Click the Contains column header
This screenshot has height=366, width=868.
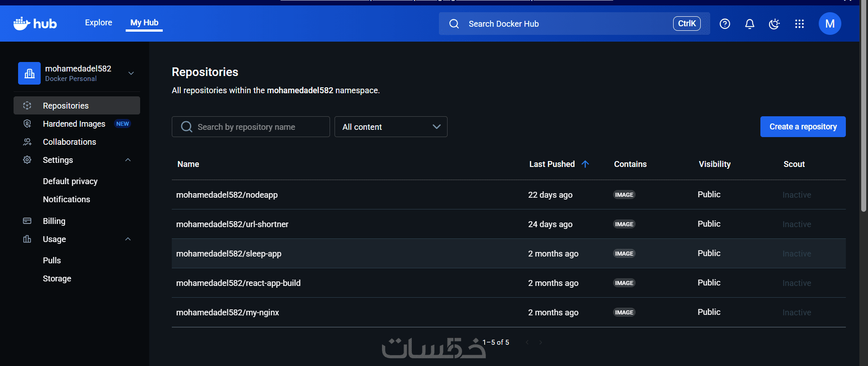pyautogui.click(x=630, y=164)
